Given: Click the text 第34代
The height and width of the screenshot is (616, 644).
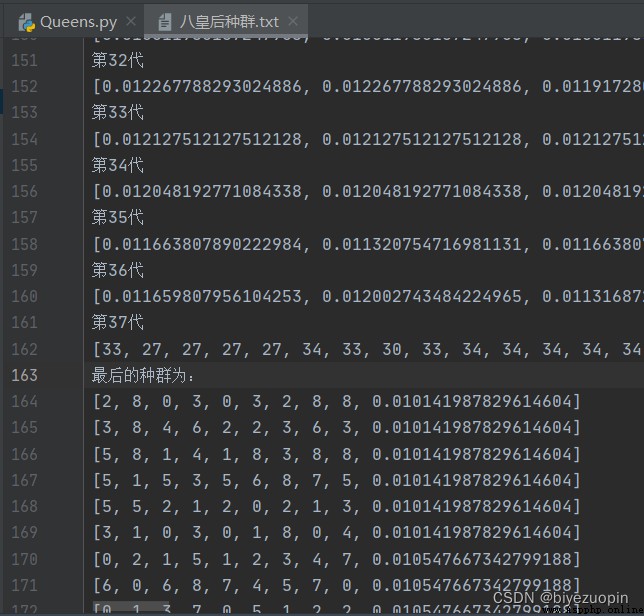Looking at the screenshot, I should (x=117, y=165).
